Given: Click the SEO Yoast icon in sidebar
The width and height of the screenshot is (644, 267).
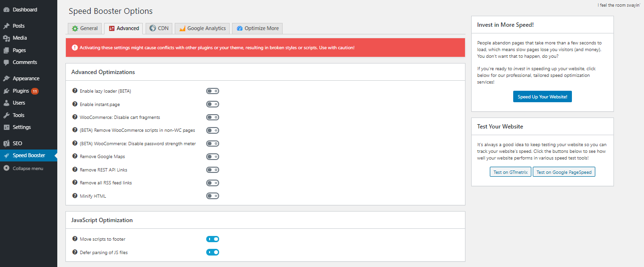Looking at the screenshot, I should [6, 143].
